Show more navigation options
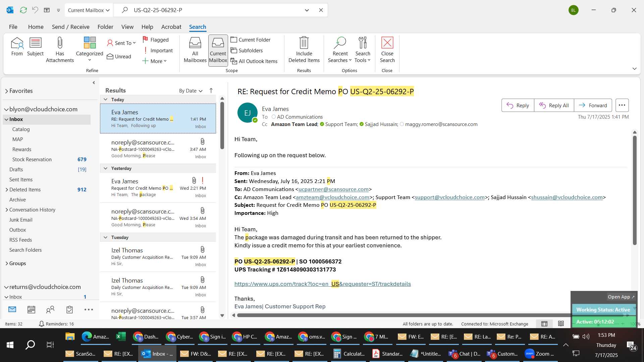Screen dimensions: 644x362 coord(89,310)
